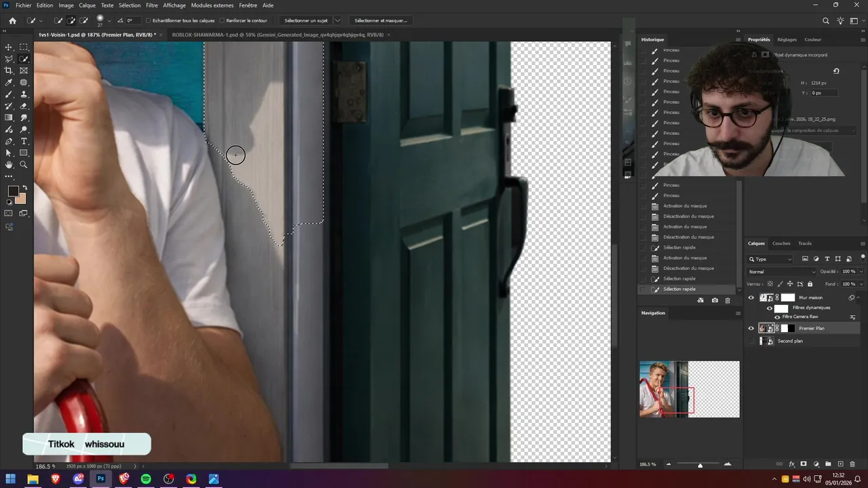This screenshot has height=488, width=868.
Task: Create new snapshot camera icon in Historique
Action: [715, 300]
